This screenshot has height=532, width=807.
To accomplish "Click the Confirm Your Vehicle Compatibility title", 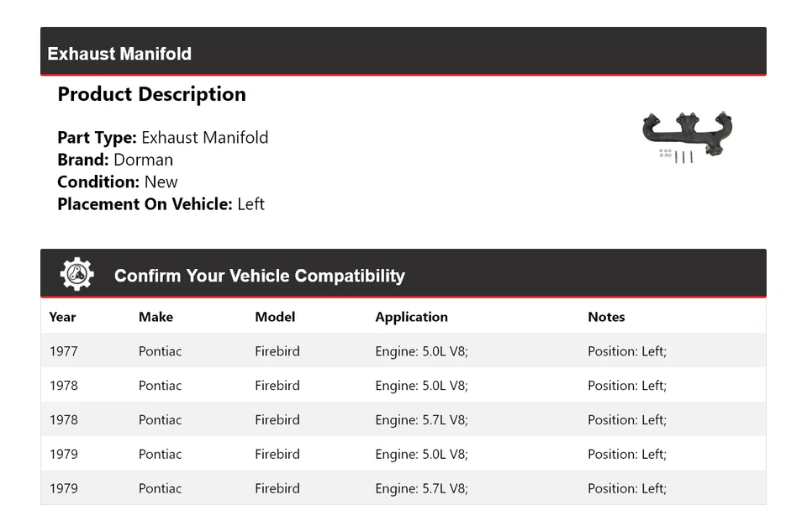I will (259, 276).
